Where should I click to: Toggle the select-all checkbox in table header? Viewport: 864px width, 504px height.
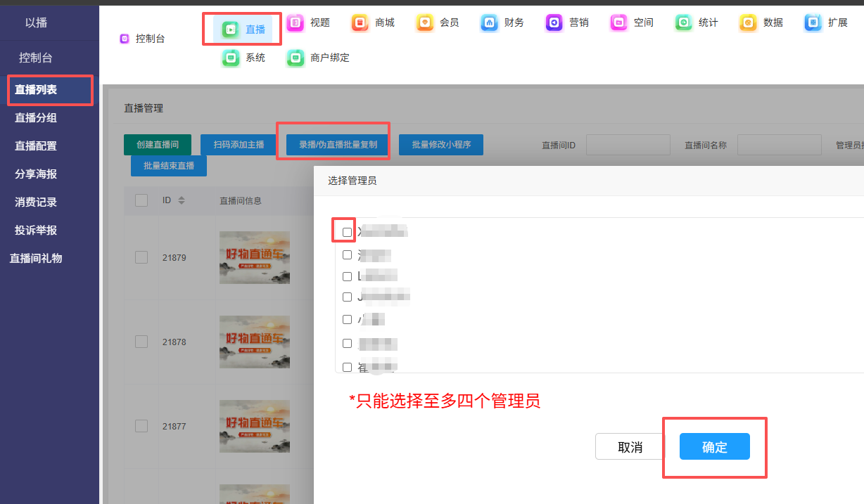click(x=141, y=200)
